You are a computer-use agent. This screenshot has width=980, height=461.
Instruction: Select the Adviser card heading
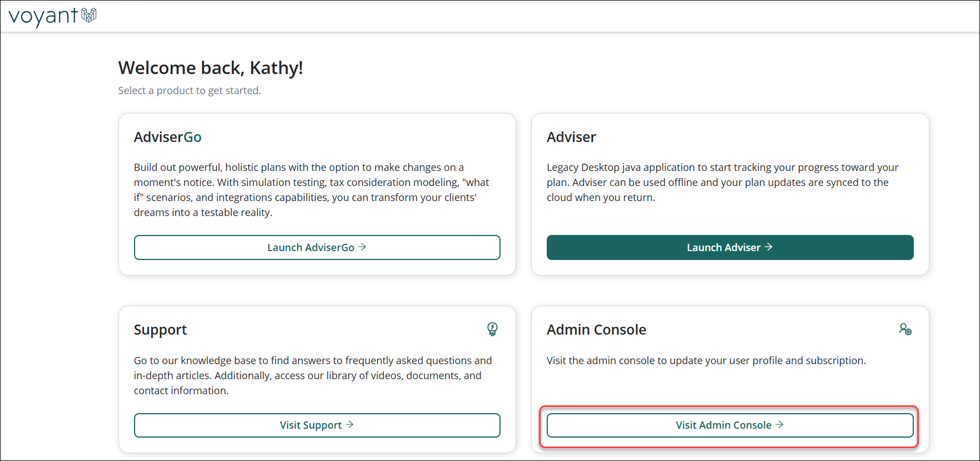[x=571, y=137]
